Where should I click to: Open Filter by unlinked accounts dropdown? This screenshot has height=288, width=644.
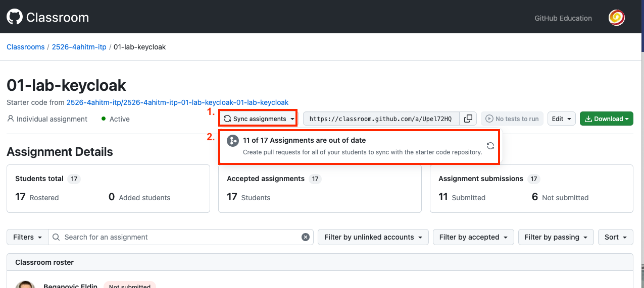click(373, 237)
